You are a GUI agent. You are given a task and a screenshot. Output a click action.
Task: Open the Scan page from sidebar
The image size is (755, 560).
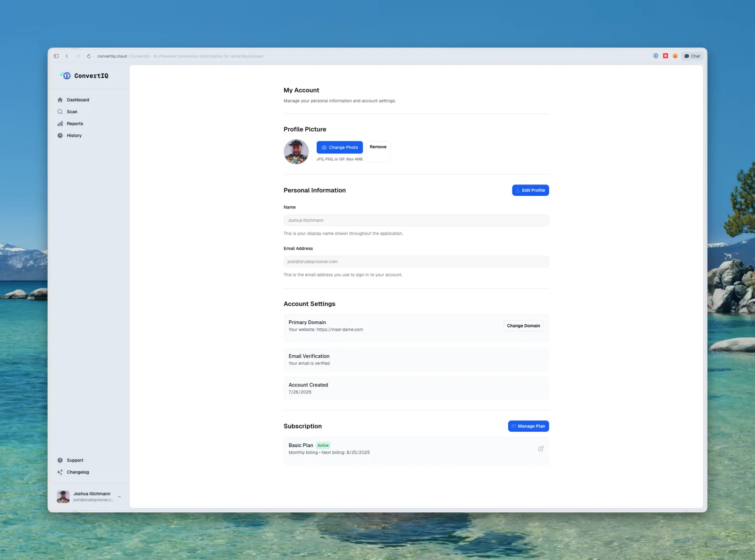[72, 112]
